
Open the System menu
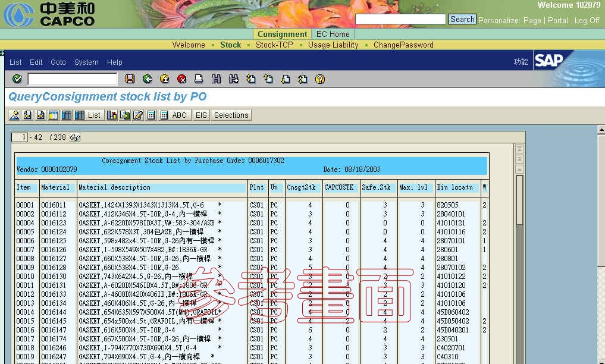tap(86, 62)
